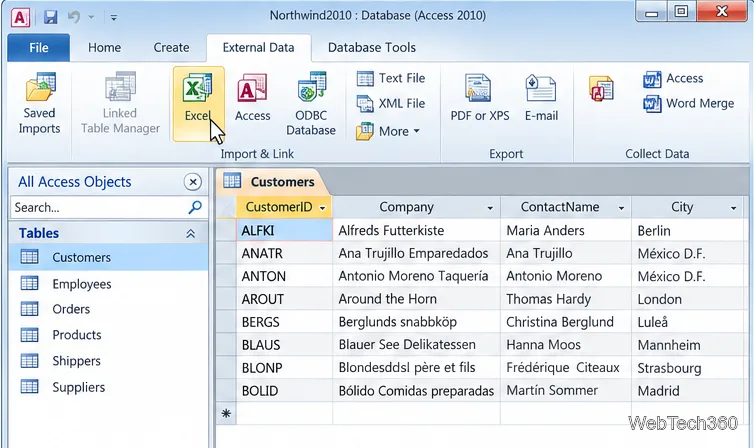This screenshot has width=754, height=448.
Task: Click the Mannheim city cell
Action: (x=687, y=345)
